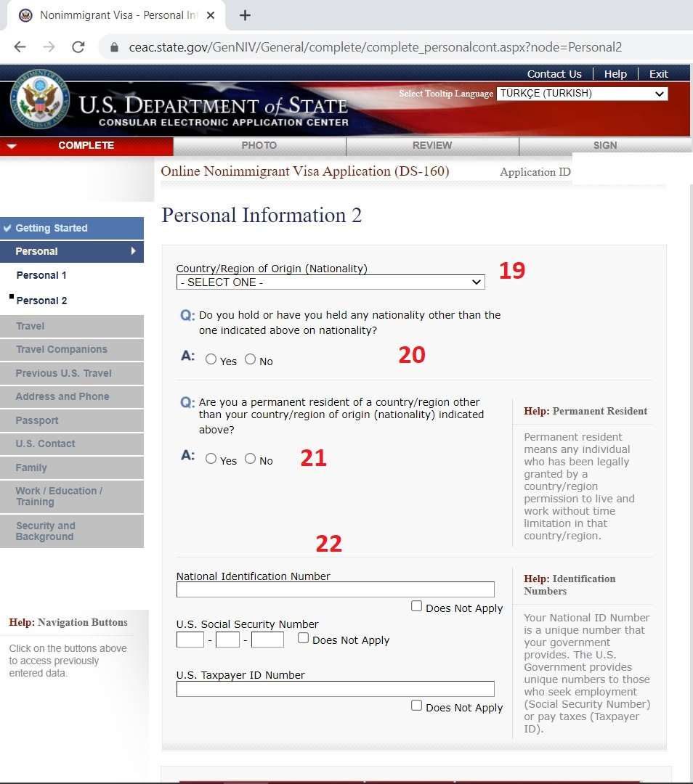Open Getting Started in the sidebar
This screenshot has width=693, height=784.
(x=72, y=228)
